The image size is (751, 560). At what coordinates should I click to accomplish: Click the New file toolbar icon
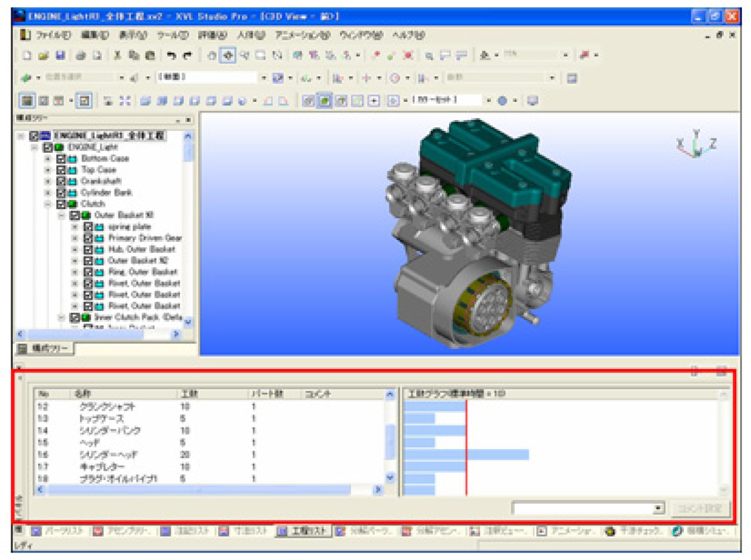tap(27, 56)
